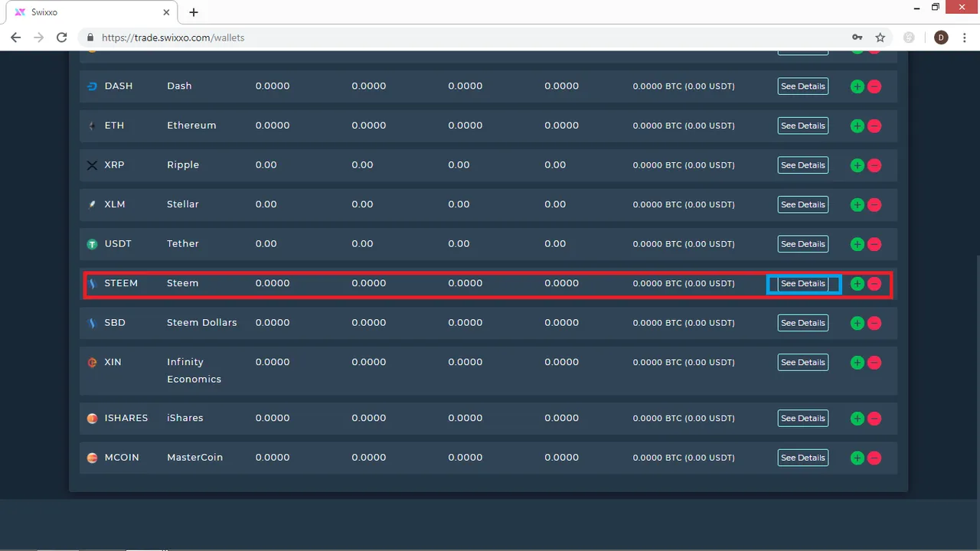Click the red withdraw icon for XRP
Image resolution: width=980 pixels, height=551 pixels.
coord(874,165)
